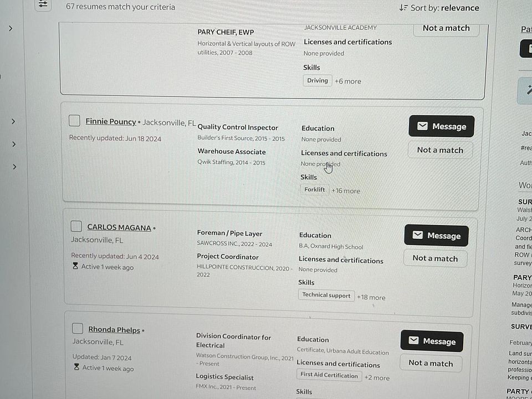532x399 pixels.
Task: Click the sort order arrow icon
Action: (403, 7)
